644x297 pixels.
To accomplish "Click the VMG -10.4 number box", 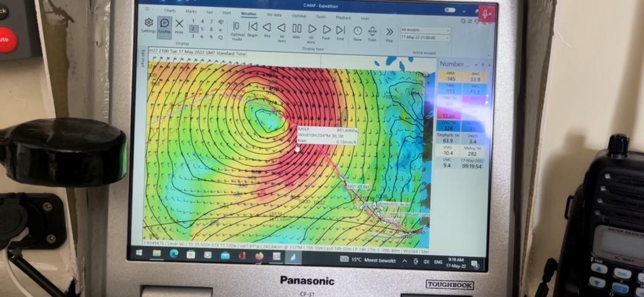I will [x=448, y=151].
